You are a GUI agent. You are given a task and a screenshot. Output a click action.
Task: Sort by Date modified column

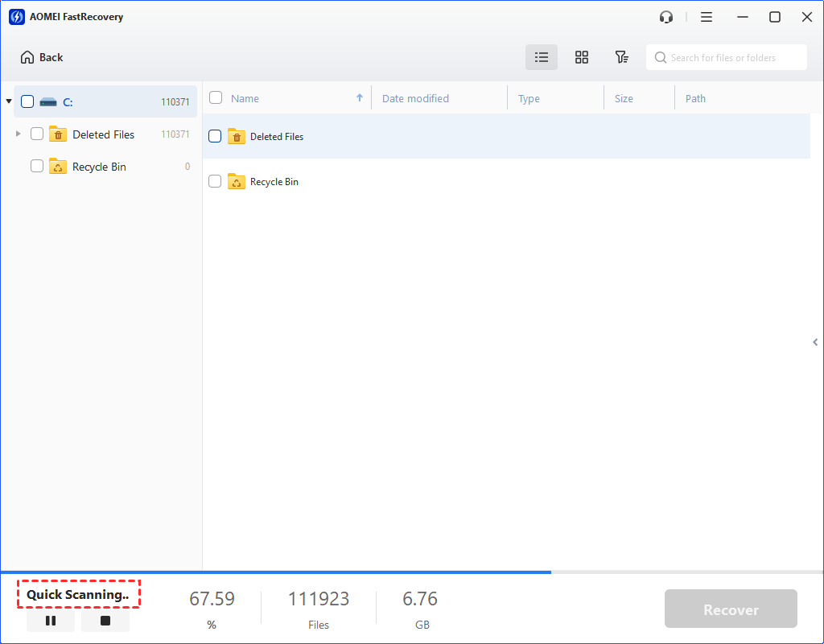[415, 98]
